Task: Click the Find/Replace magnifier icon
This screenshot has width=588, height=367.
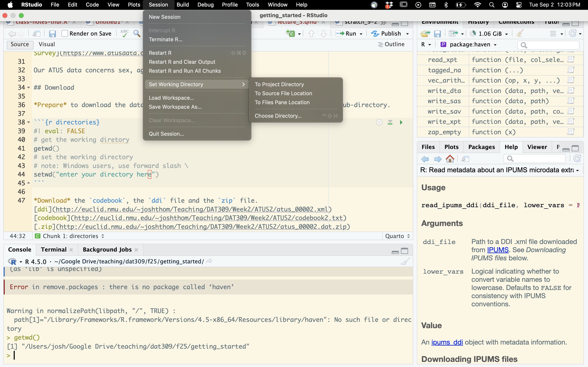Action: coord(137,34)
